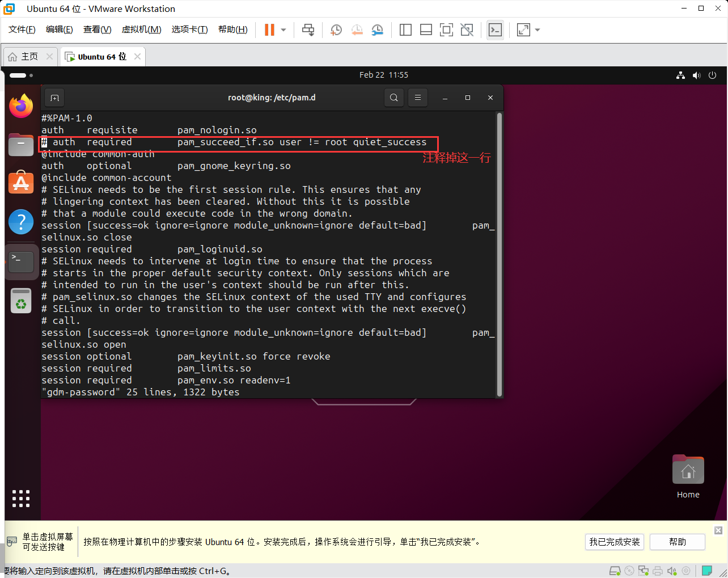Click the pam_env.so readenv=1 line
This screenshot has height=578, width=728.
[x=166, y=380]
